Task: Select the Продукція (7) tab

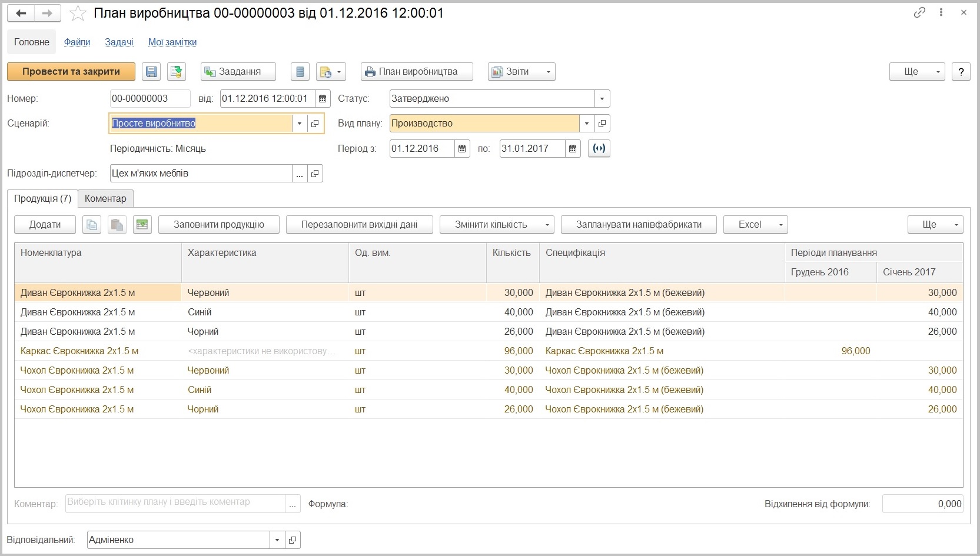Action: (x=42, y=199)
